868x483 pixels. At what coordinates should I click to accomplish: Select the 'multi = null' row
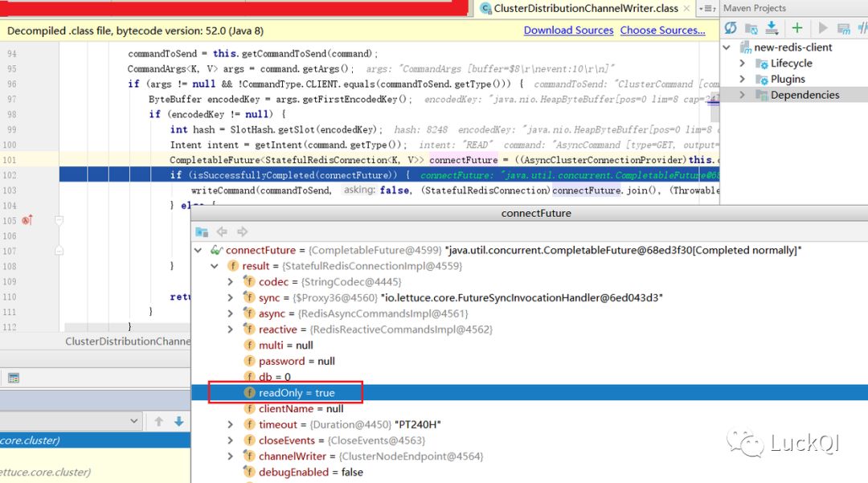click(529, 346)
